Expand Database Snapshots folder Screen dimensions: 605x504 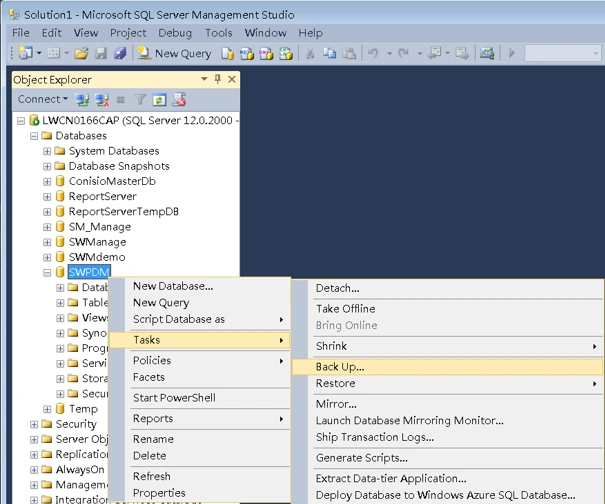coord(47,167)
